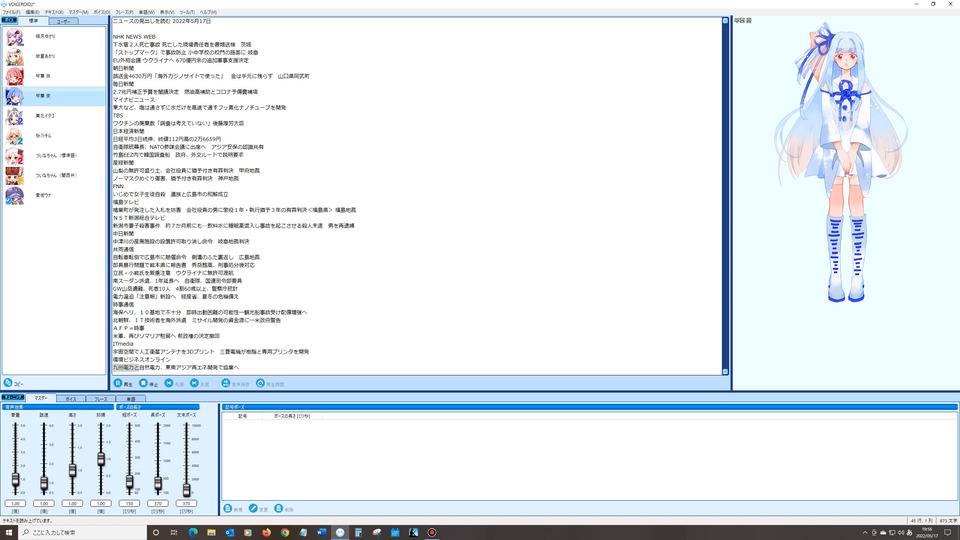Screen dimensions: 960x540
Task: Select the ついなちゃん (関西弁) voice avatar
Action: [x=15, y=176]
